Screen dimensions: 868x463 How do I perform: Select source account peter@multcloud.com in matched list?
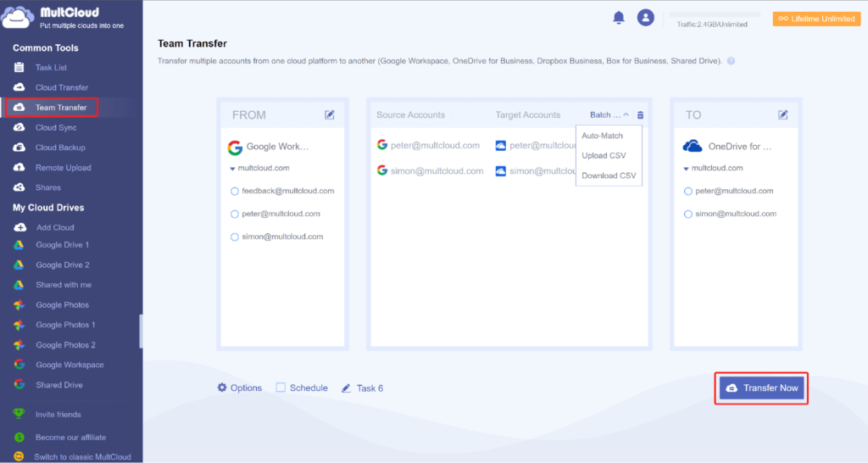click(428, 145)
